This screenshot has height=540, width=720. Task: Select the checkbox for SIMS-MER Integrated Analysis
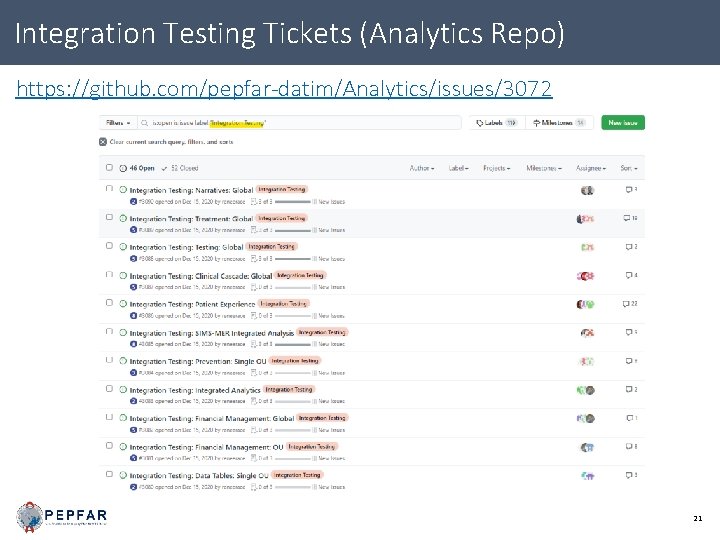click(x=109, y=332)
